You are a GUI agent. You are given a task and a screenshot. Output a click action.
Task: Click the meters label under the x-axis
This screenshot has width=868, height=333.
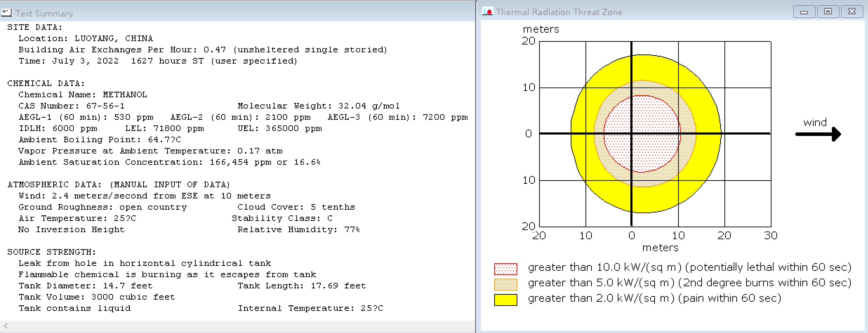coord(660,248)
